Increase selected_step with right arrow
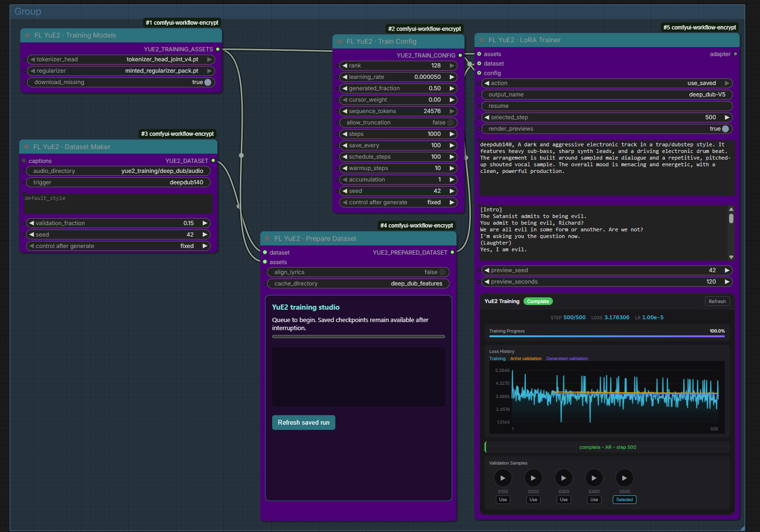 (727, 117)
